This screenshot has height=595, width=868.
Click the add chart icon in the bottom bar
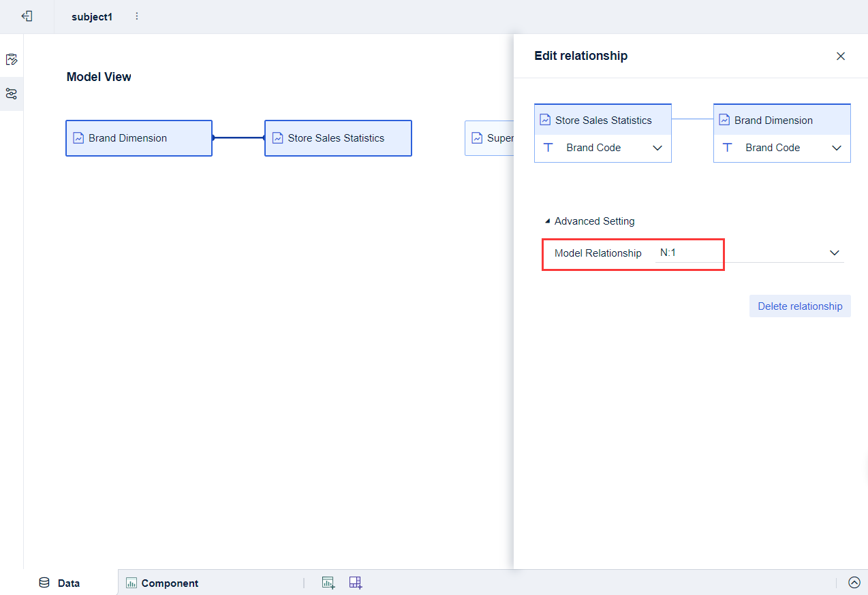(x=328, y=583)
